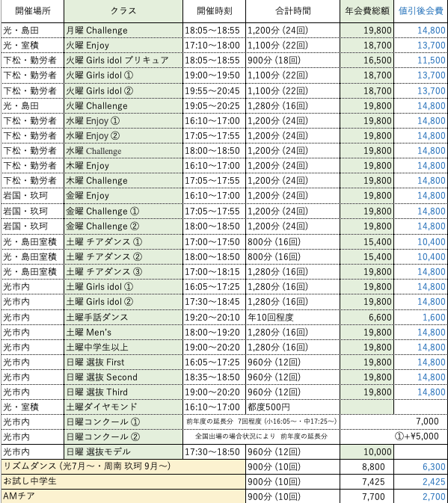Viewport: 448px width, 503px height.
Task: Select the 日曜 選抜モデル cell
Action: click(123, 452)
